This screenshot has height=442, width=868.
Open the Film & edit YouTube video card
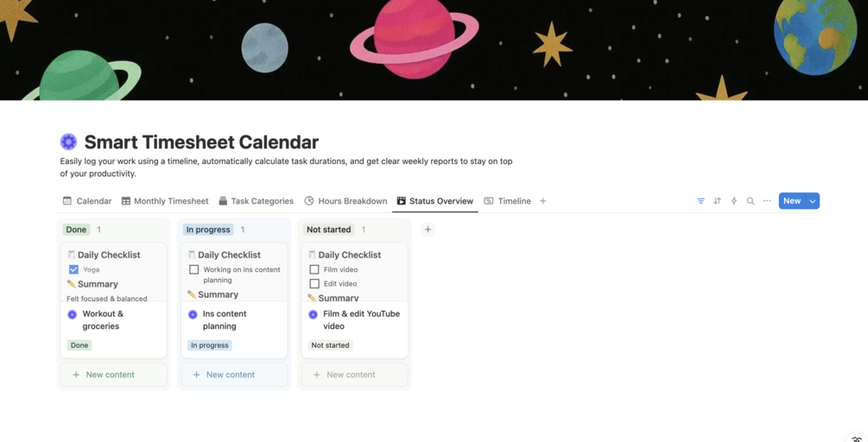coord(354,319)
